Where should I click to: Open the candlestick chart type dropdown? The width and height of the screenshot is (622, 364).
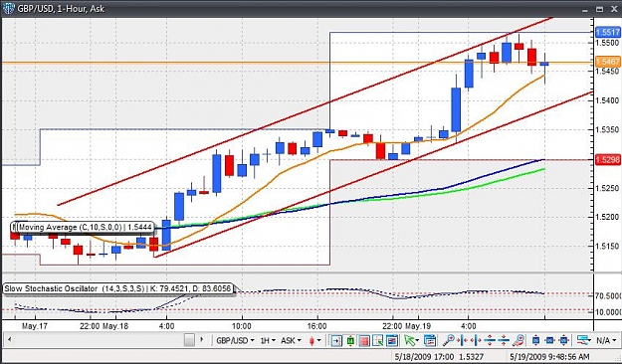click(314, 340)
